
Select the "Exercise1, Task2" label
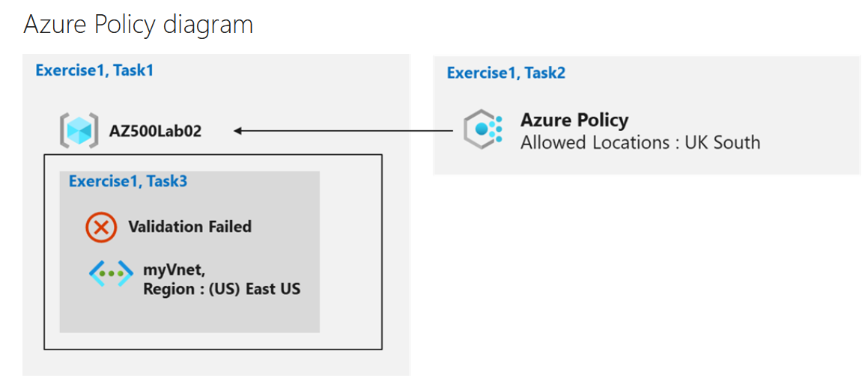pos(506,73)
